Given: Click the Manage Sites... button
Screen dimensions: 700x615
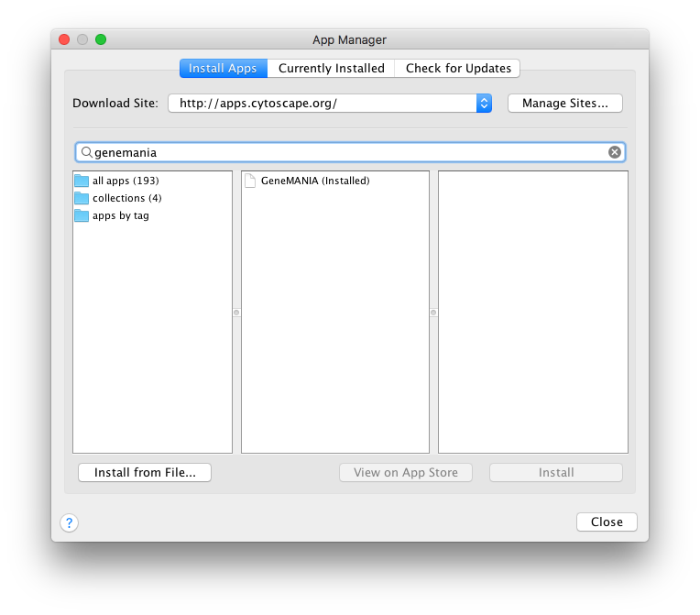Looking at the screenshot, I should (564, 104).
